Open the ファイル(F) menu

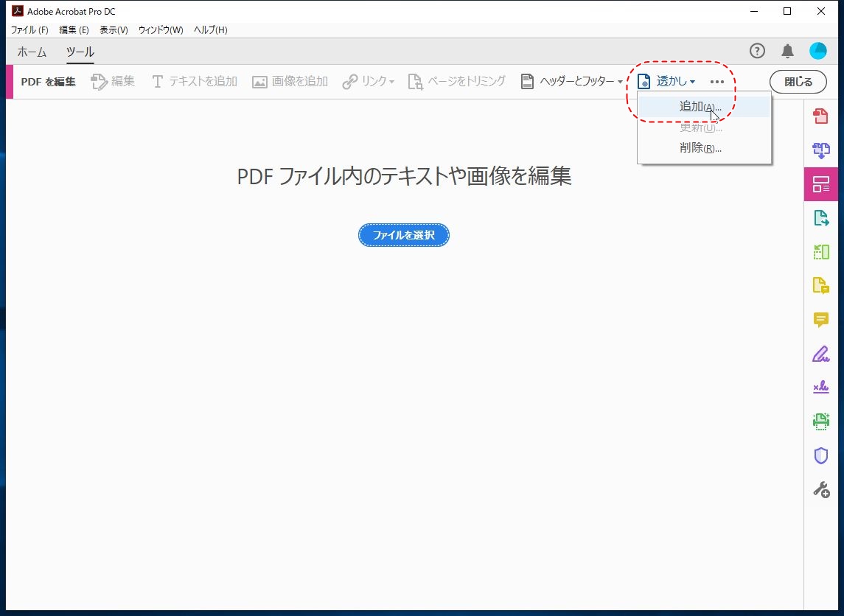tap(29, 30)
